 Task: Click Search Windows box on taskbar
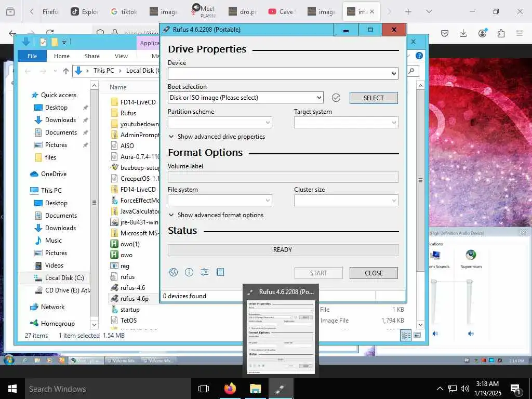[x=108, y=389]
